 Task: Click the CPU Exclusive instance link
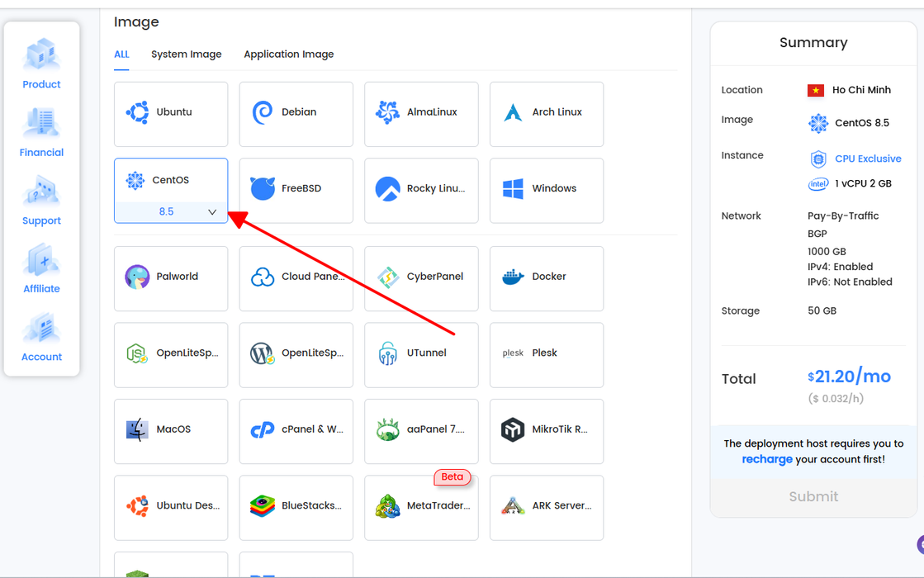pos(867,159)
